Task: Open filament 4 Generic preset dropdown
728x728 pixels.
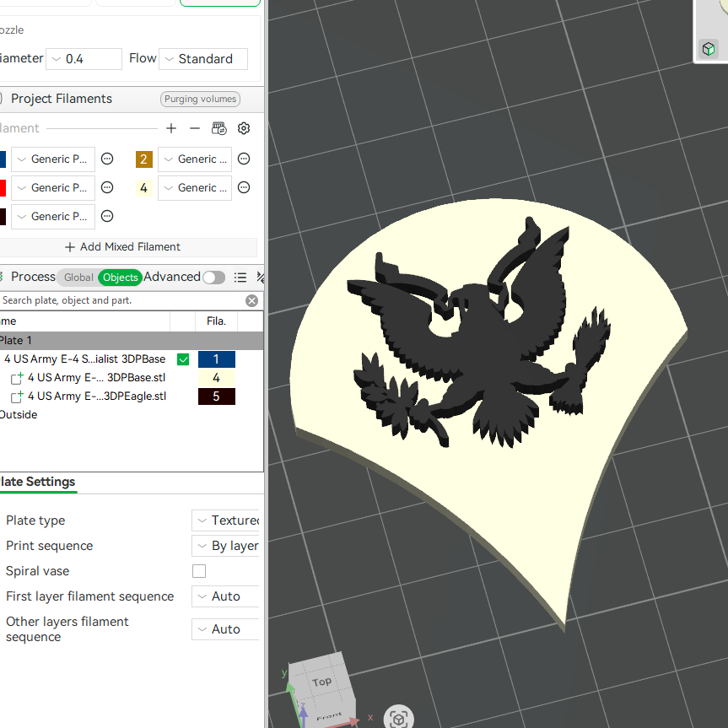Action: 195,188
